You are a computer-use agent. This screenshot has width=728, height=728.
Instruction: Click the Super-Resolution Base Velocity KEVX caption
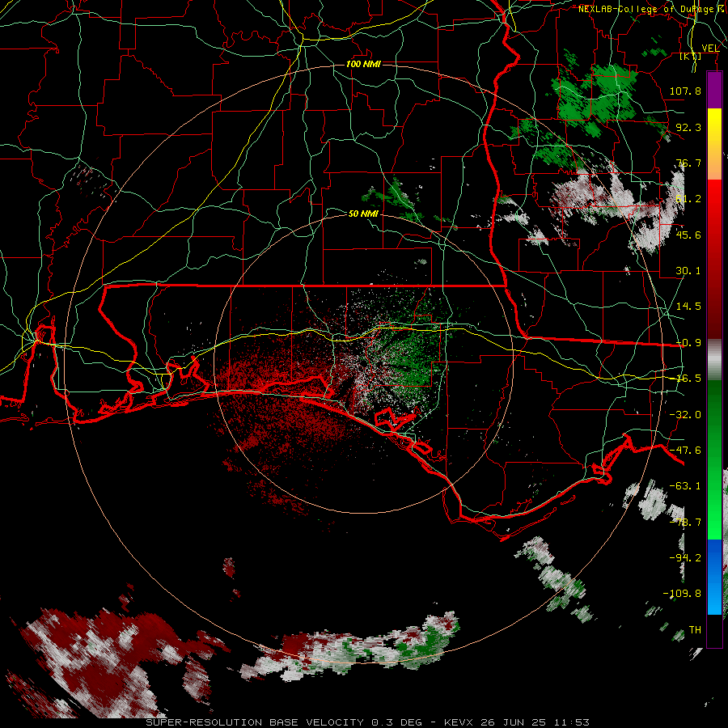[x=367, y=722]
